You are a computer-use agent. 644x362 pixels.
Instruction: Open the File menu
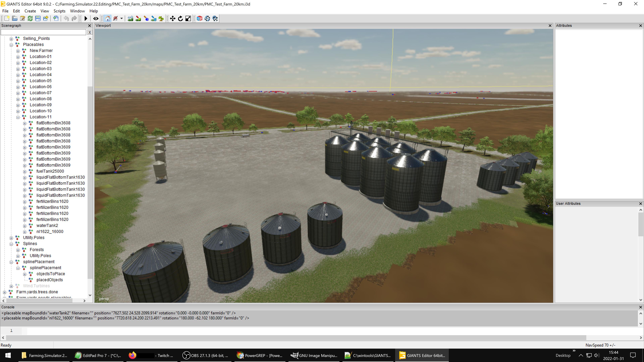pyautogui.click(x=5, y=11)
